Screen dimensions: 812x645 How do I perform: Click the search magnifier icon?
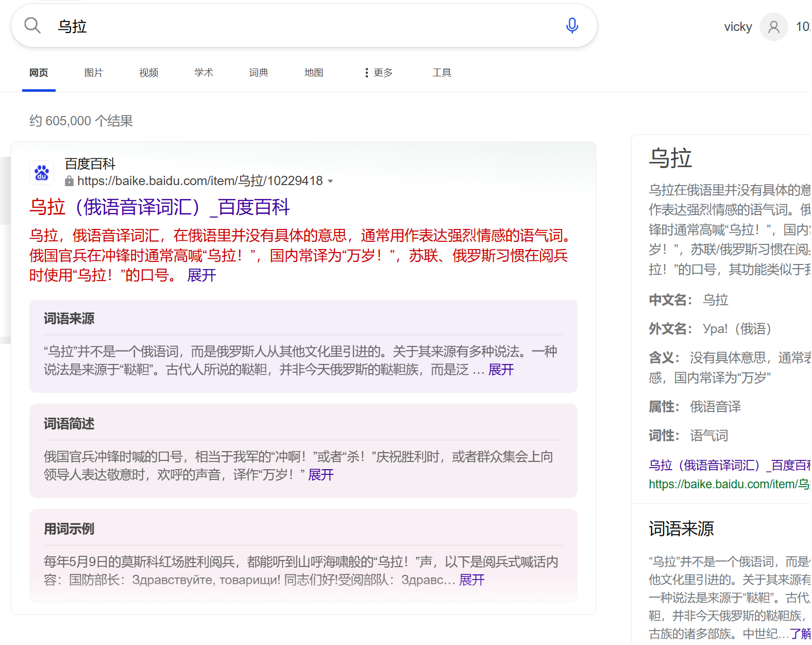32,25
